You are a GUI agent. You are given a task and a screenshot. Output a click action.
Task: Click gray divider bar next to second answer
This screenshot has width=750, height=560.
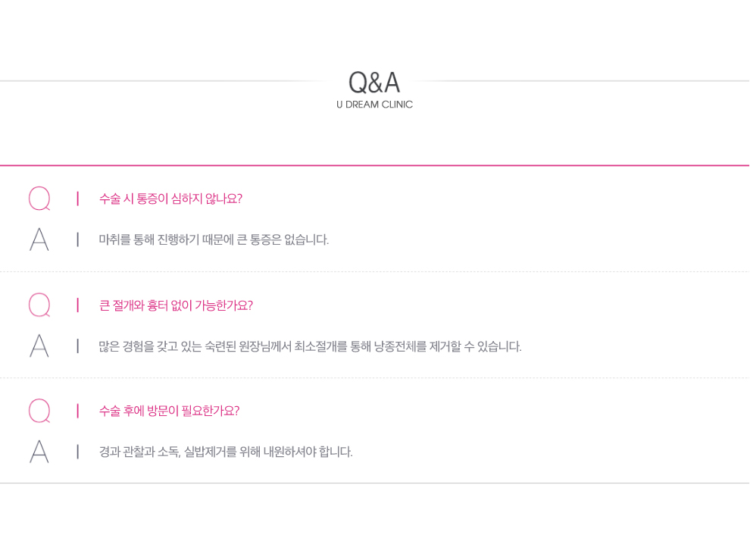[x=77, y=346]
